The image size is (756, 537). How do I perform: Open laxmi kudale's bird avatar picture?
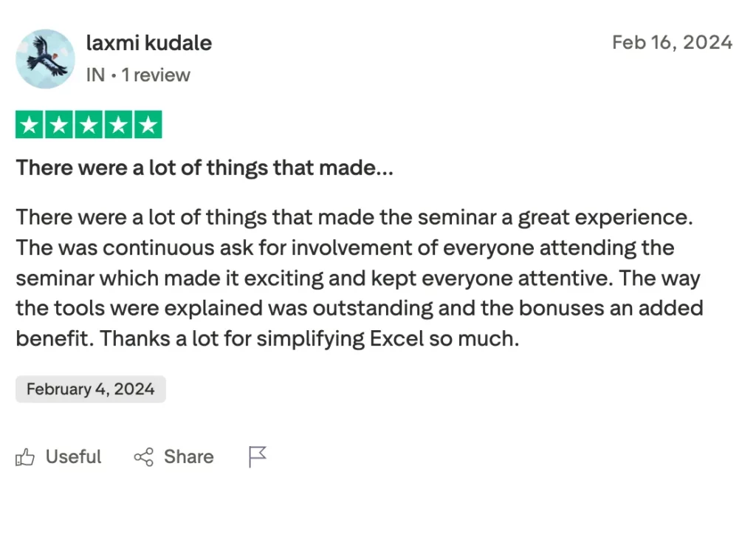click(x=45, y=59)
